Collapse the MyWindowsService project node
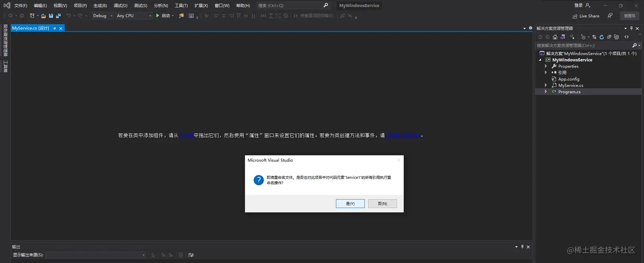The image size is (644, 263). [x=540, y=60]
